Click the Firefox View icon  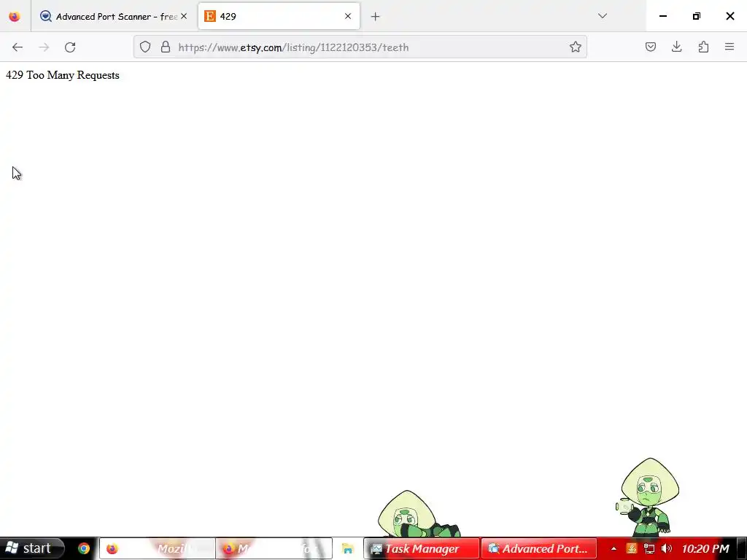(15, 17)
